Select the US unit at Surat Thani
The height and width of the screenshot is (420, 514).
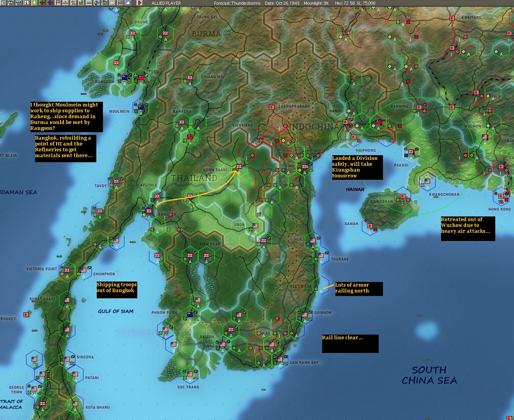tap(67, 300)
